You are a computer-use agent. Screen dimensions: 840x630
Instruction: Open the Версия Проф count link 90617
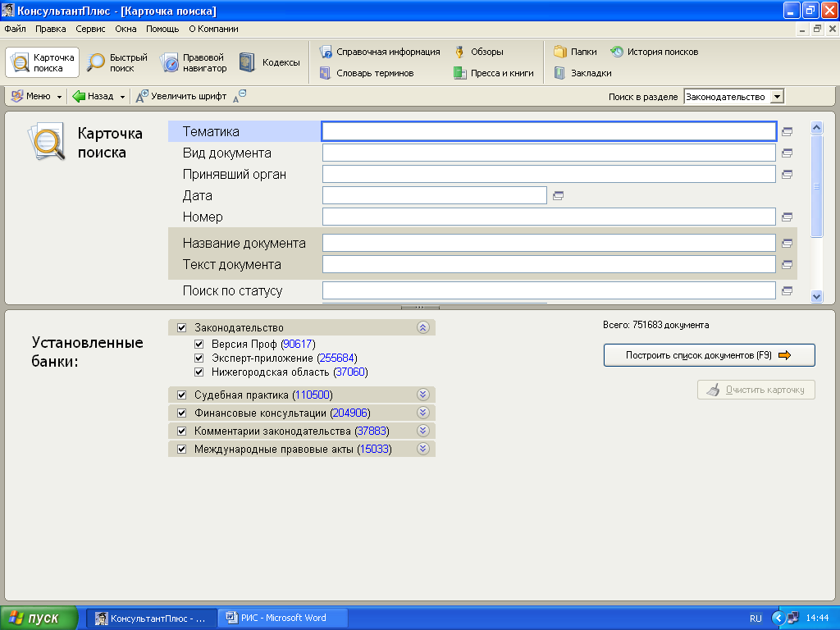298,344
